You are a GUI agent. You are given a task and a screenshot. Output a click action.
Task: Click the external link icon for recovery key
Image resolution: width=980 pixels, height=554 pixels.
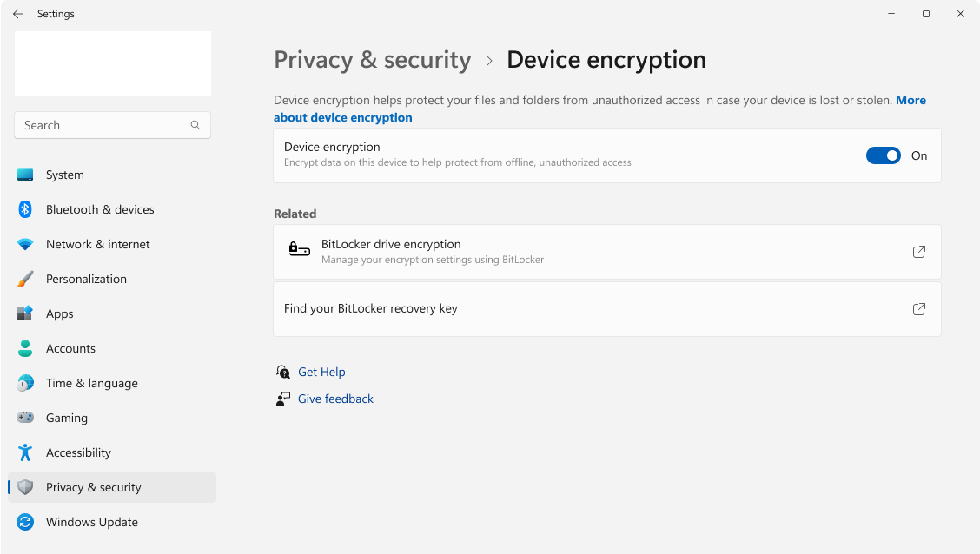(x=919, y=309)
